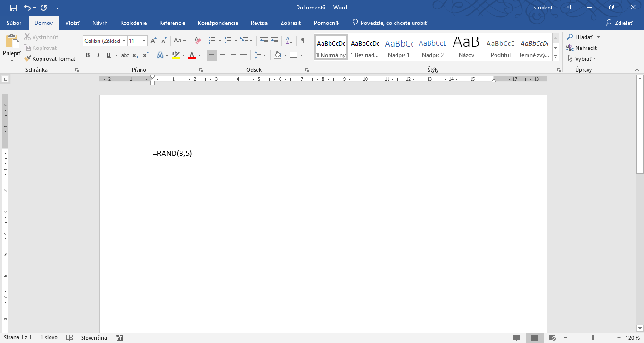Apply the Bez riadkovania style
This screenshot has width=644, height=343.
tap(365, 47)
